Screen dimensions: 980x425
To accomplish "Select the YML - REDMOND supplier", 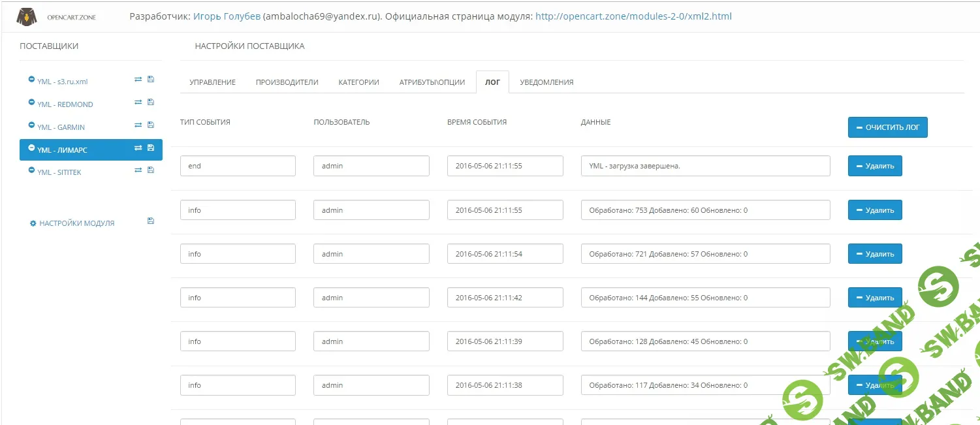I will click(67, 104).
